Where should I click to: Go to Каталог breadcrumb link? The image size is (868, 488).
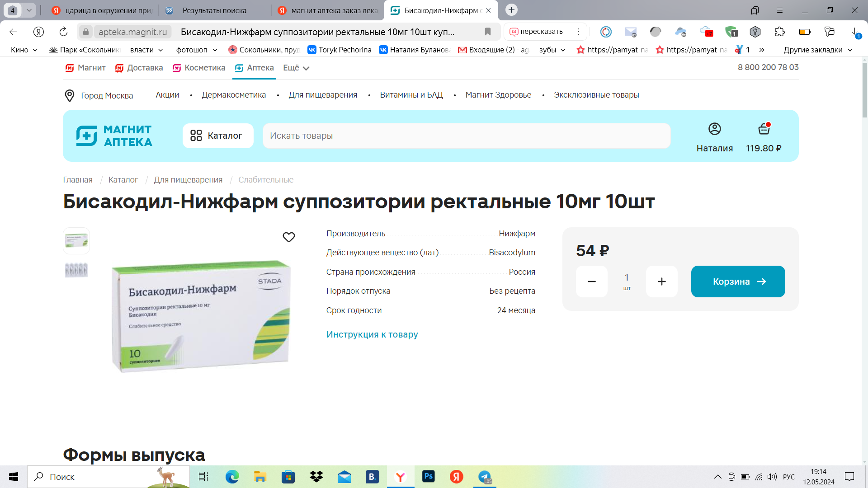click(123, 180)
